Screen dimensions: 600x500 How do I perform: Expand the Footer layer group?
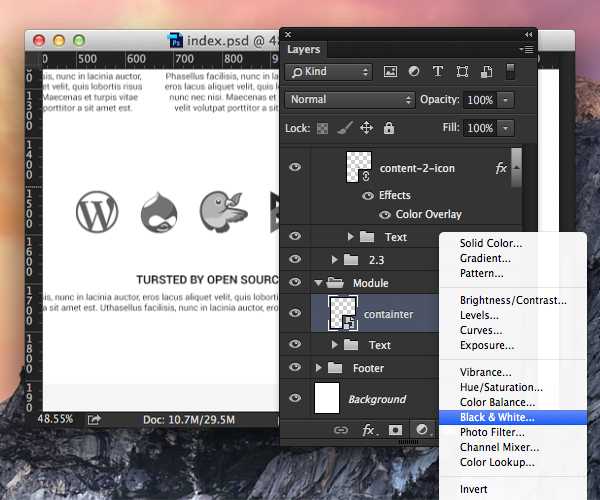point(318,368)
